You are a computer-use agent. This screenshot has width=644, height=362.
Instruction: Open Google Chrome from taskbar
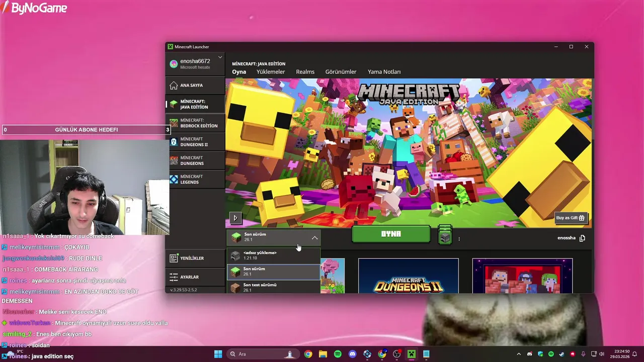point(308,354)
